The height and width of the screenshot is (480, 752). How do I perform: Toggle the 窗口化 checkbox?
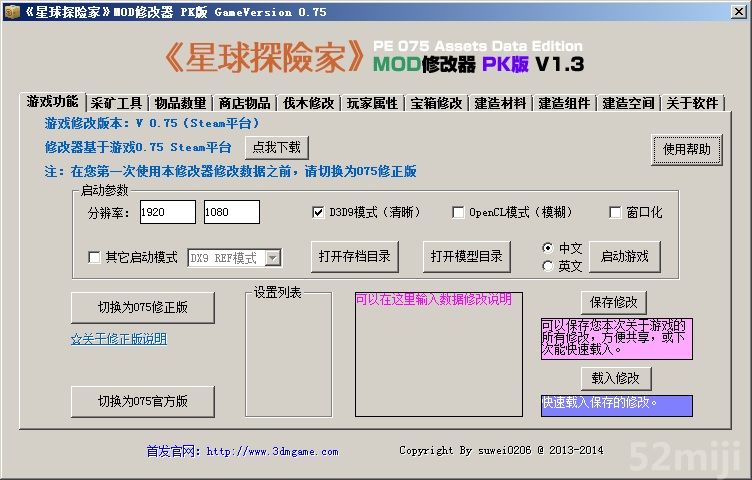click(x=616, y=213)
